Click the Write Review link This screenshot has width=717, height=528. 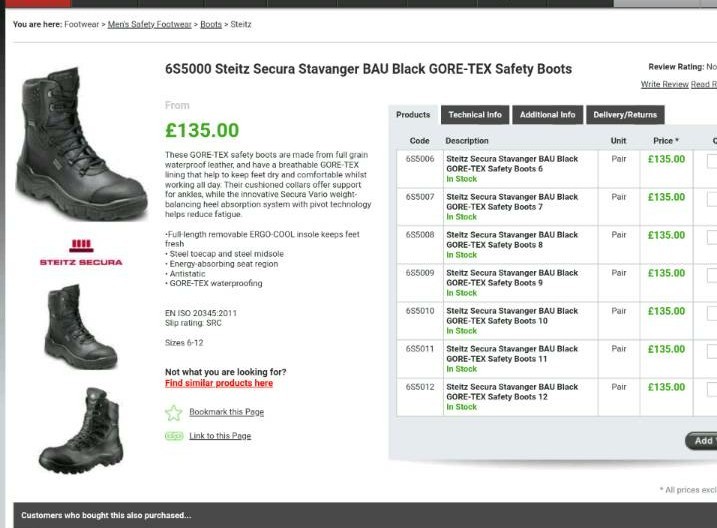[x=664, y=84]
